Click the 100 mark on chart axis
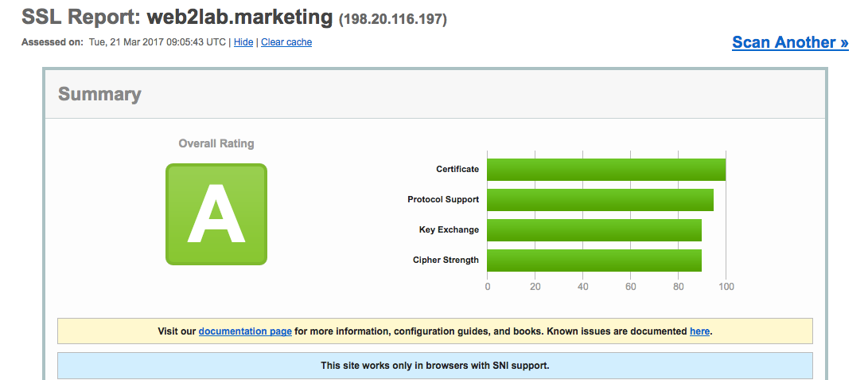 (x=726, y=287)
